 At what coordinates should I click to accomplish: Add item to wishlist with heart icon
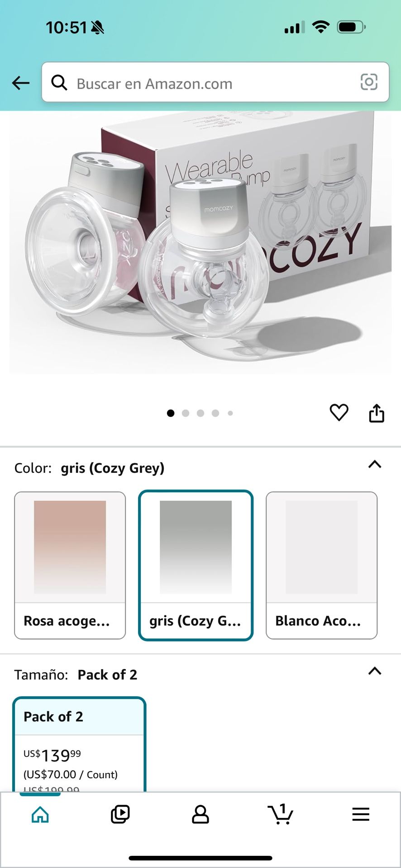click(339, 412)
